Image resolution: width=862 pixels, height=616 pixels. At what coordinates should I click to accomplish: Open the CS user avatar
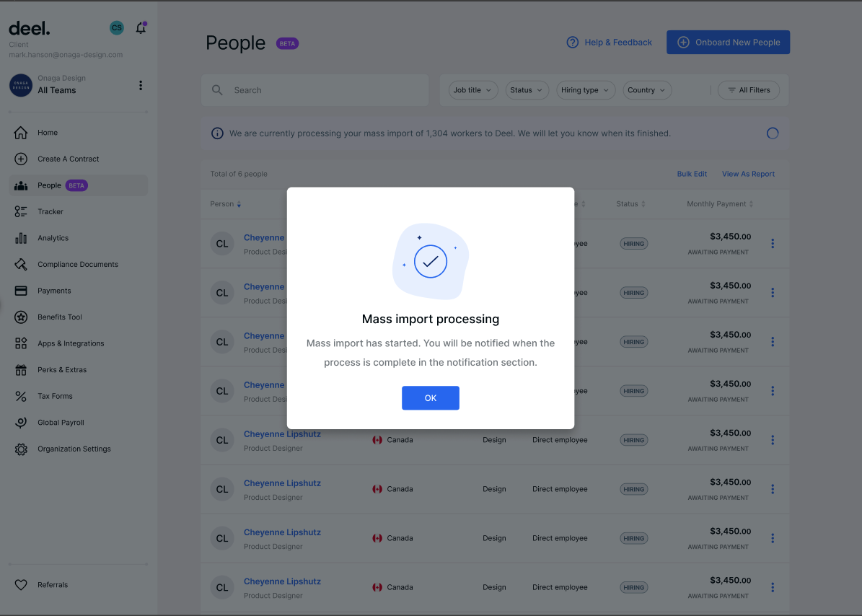117,28
